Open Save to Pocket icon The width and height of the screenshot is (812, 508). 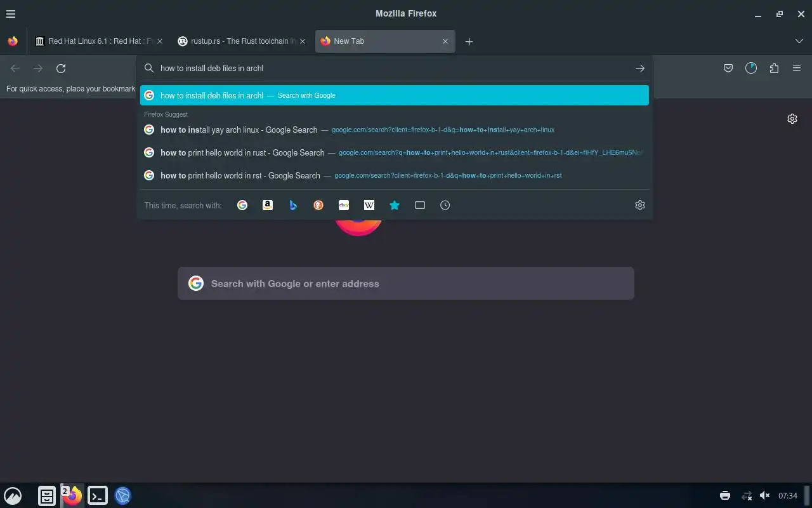click(x=728, y=68)
